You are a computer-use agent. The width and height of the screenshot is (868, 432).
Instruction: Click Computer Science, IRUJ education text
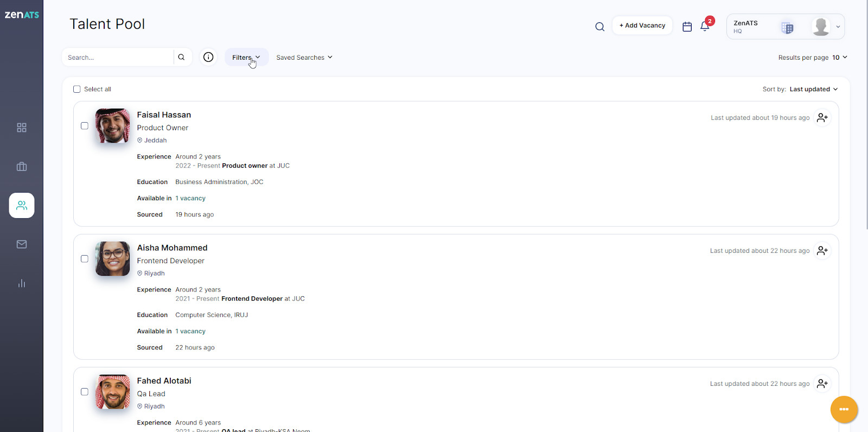pyautogui.click(x=212, y=315)
